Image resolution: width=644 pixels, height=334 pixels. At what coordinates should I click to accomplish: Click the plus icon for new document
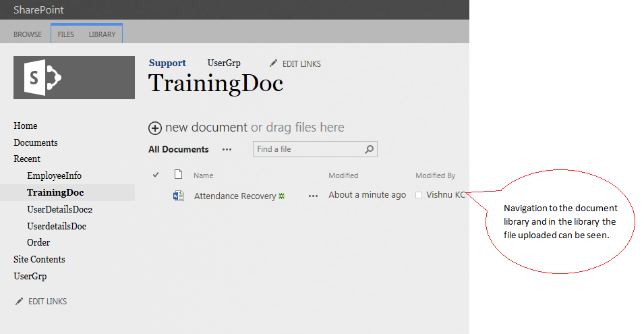(155, 128)
